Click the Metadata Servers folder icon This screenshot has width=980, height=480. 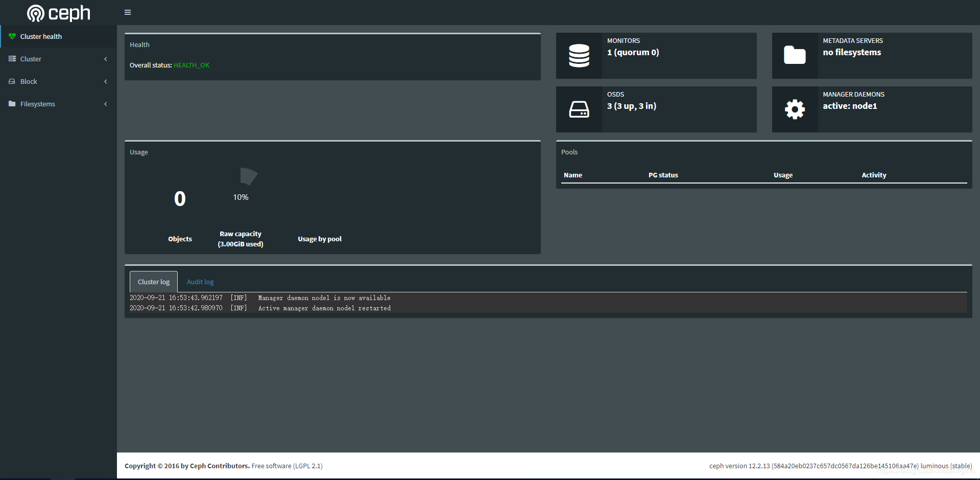pyautogui.click(x=795, y=56)
